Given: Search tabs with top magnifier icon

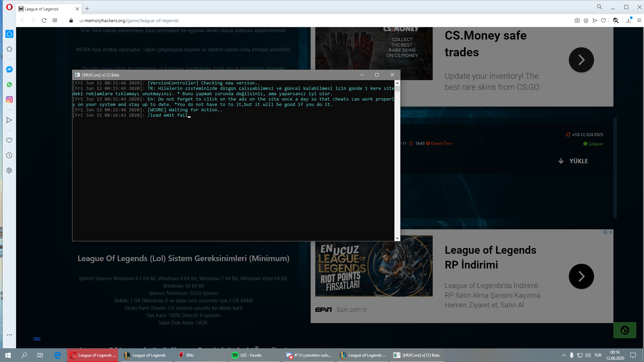Looking at the screenshot, I should tap(599, 7).
